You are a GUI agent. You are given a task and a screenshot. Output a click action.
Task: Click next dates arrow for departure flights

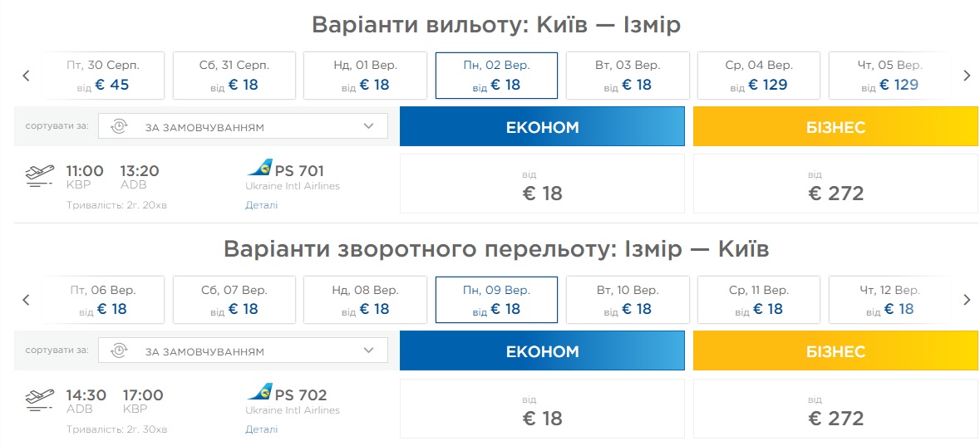click(x=967, y=76)
